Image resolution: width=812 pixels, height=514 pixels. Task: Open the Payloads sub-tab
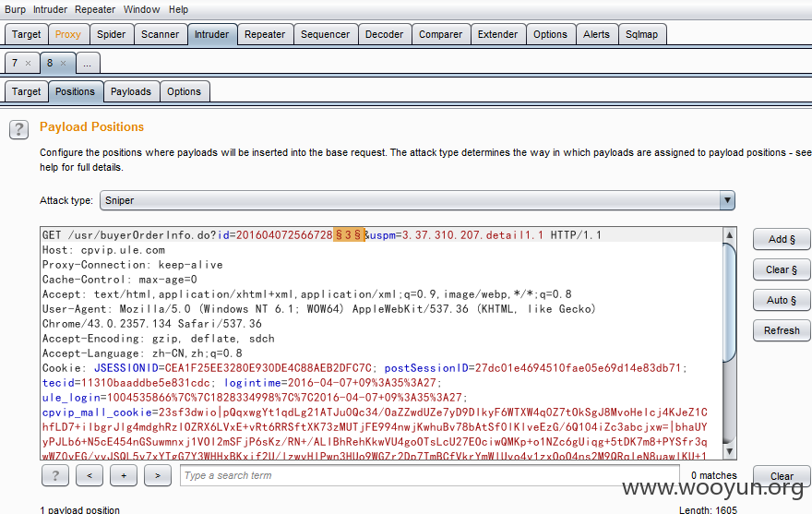pyautogui.click(x=131, y=91)
